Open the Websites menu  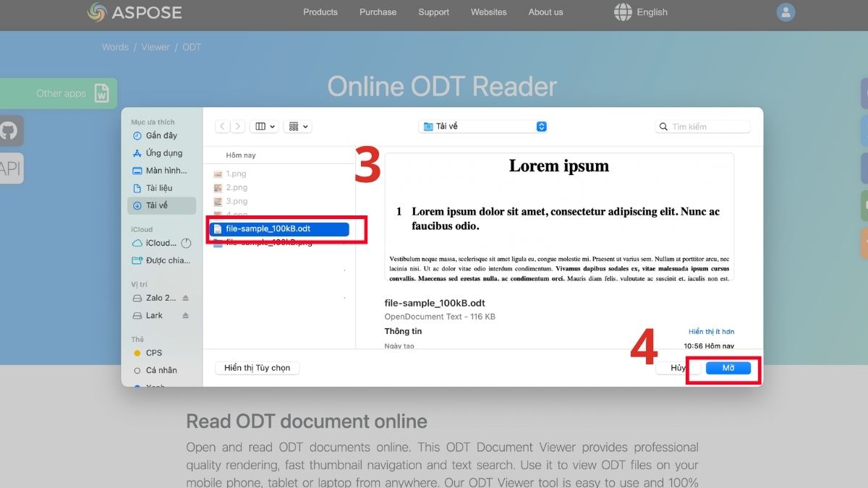[489, 12]
